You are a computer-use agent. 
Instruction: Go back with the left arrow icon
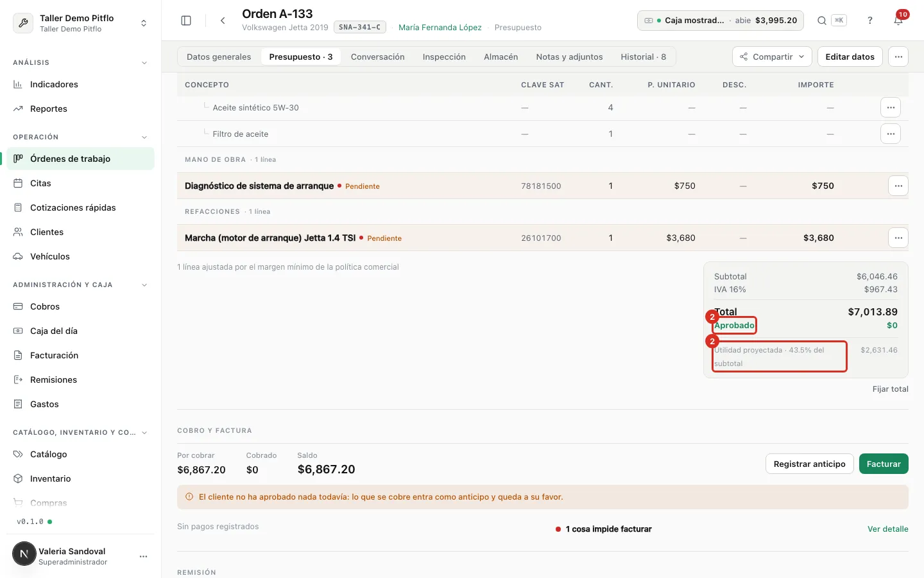[x=223, y=21]
